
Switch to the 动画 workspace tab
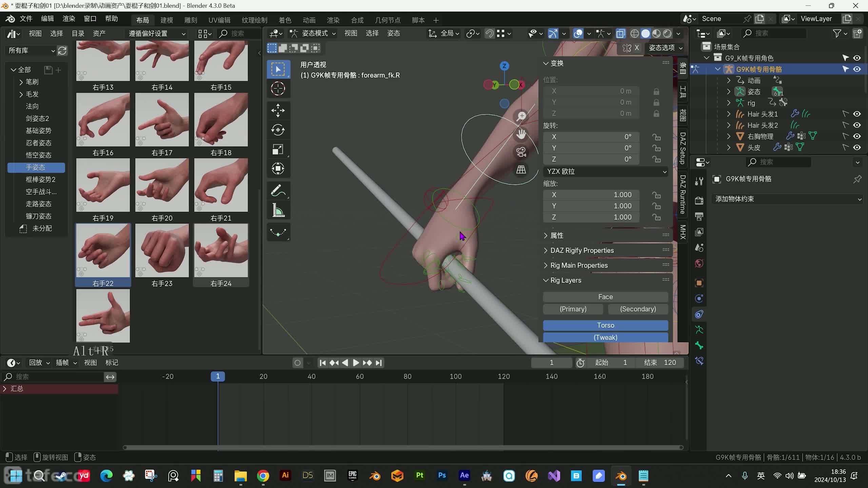pos(309,20)
